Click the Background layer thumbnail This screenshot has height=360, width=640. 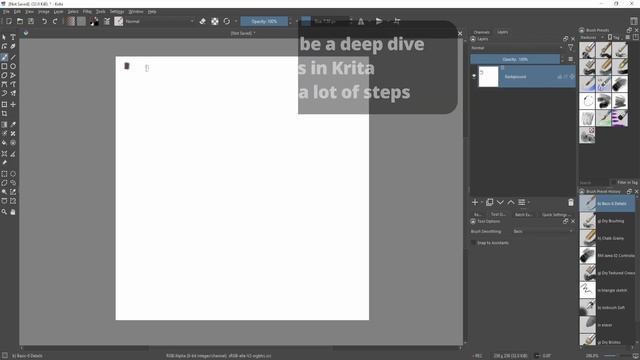tap(488, 76)
